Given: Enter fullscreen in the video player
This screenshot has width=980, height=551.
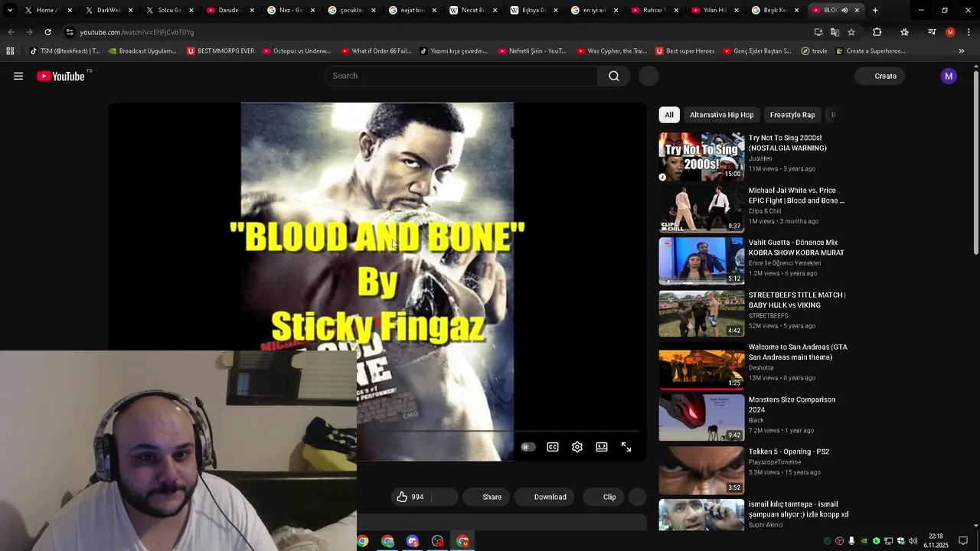Looking at the screenshot, I should (626, 447).
